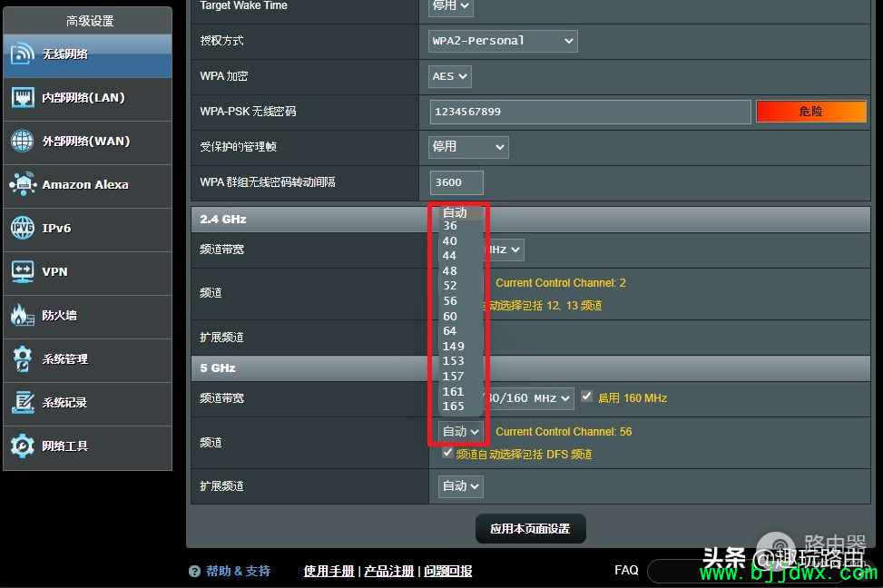883x588 pixels.
Task: Expand the 5 GHz 扩展频道 自动 dropdown
Action: click(x=459, y=486)
